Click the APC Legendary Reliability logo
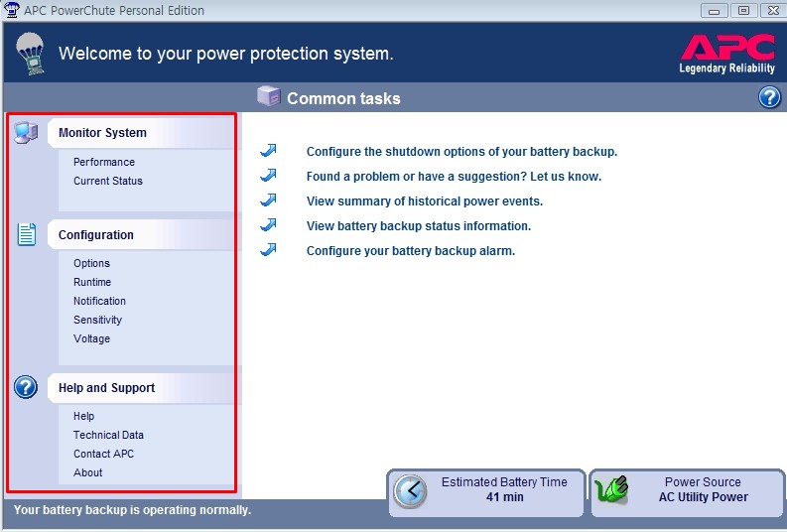The width and height of the screenshot is (787, 532). click(x=727, y=55)
